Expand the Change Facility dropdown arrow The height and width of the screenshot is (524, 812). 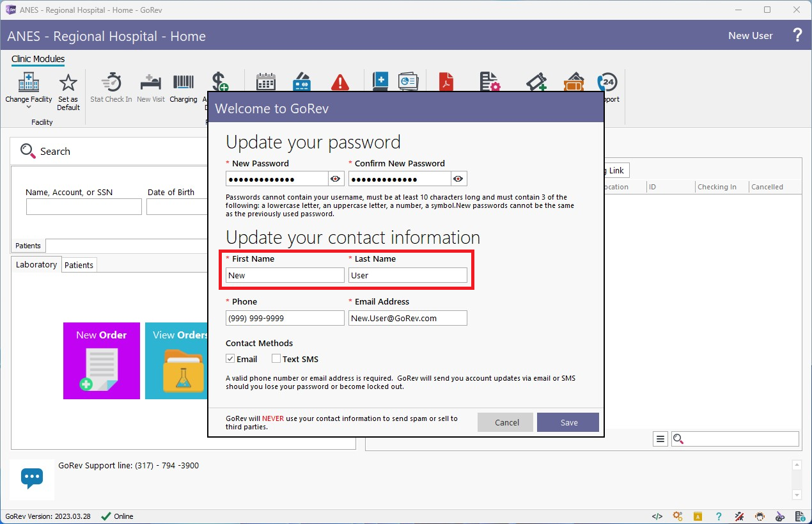29,107
